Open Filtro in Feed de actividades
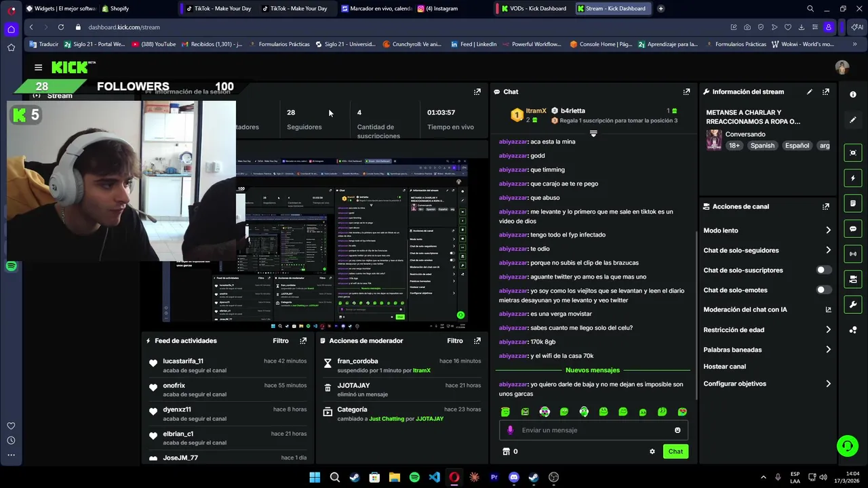868x488 pixels. click(x=281, y=341)
